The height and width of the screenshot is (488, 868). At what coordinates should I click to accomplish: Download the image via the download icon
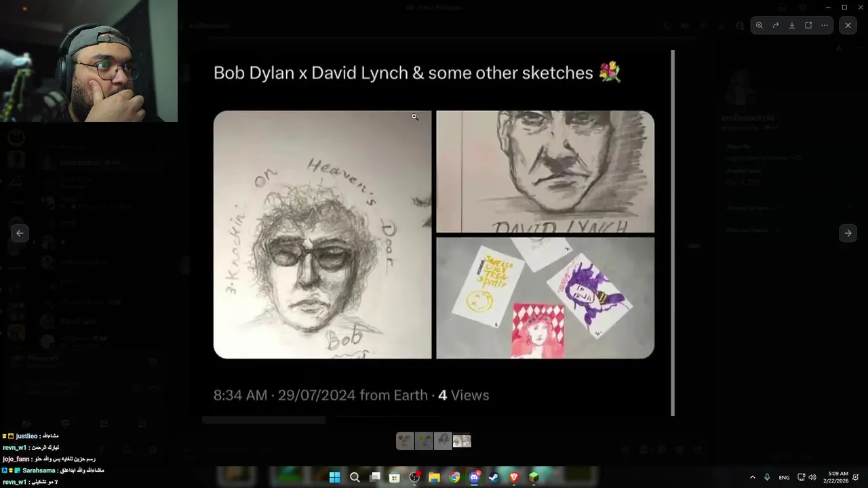click(792, 25)
